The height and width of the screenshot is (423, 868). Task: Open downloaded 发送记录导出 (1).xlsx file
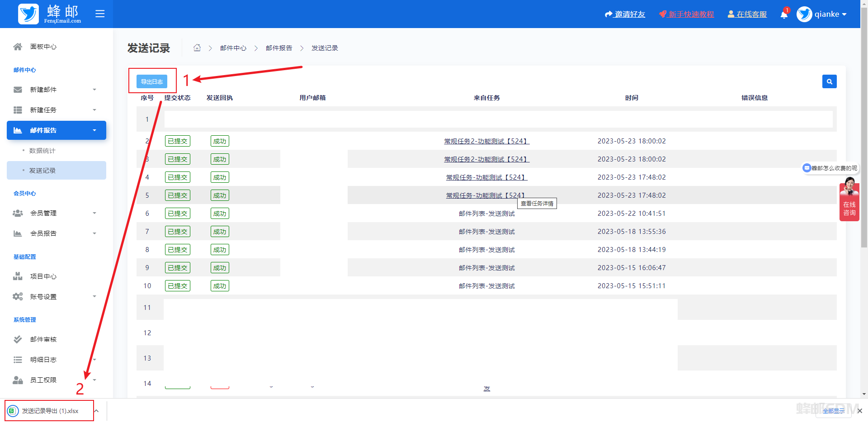(x=50, y=411)
